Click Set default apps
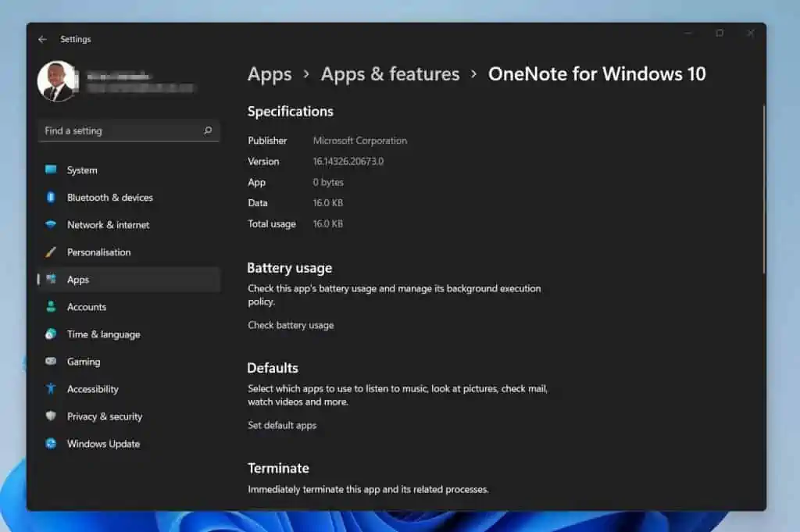 [281, 425]
